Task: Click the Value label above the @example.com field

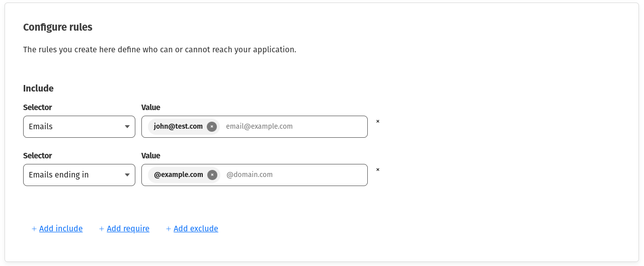Action: click(x=150, y=156)
